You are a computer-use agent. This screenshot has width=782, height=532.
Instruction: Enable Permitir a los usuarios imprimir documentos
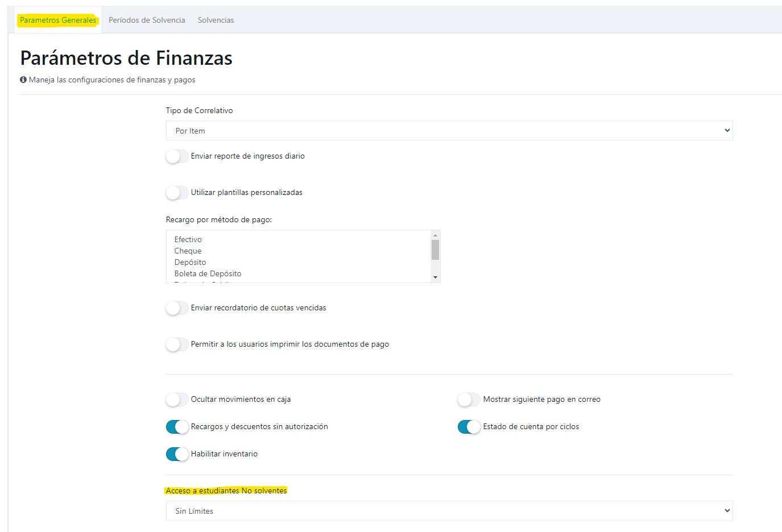tap(177, 344)
